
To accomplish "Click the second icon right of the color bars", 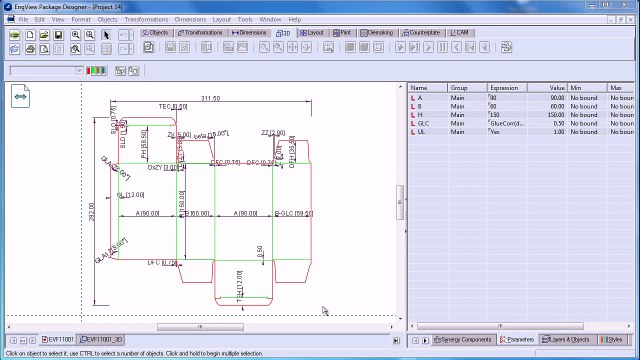I will [x=134, y=71].
